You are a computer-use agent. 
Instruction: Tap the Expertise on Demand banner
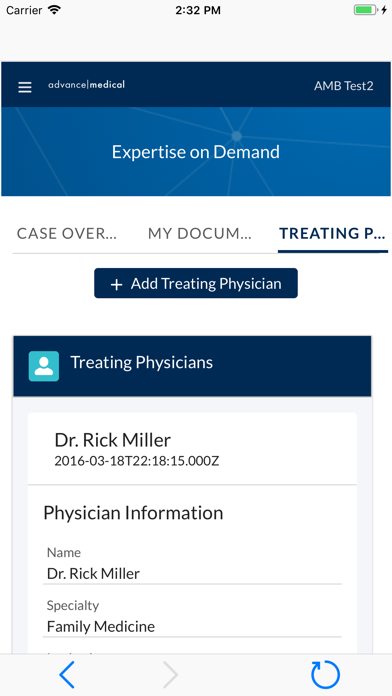click(196, 152)
